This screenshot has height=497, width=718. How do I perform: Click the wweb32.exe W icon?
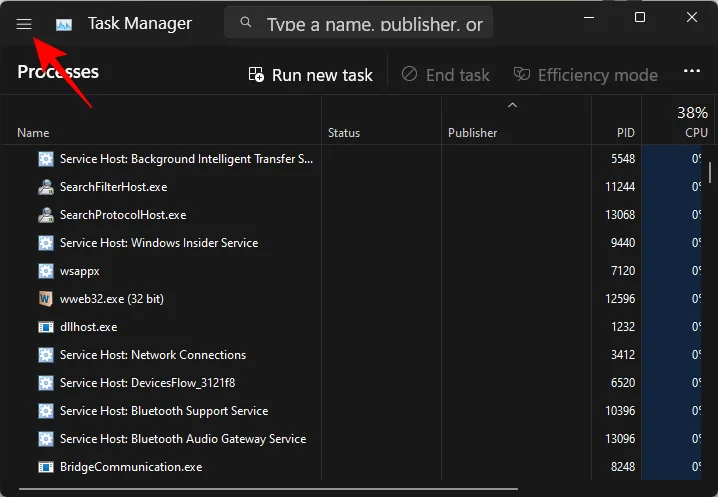click(45, 299)
